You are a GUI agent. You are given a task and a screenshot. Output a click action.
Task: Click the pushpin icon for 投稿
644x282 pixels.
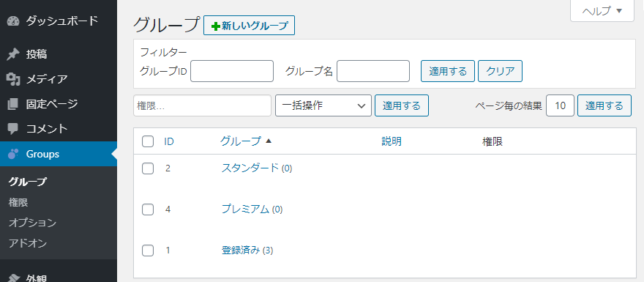point(14,54)
